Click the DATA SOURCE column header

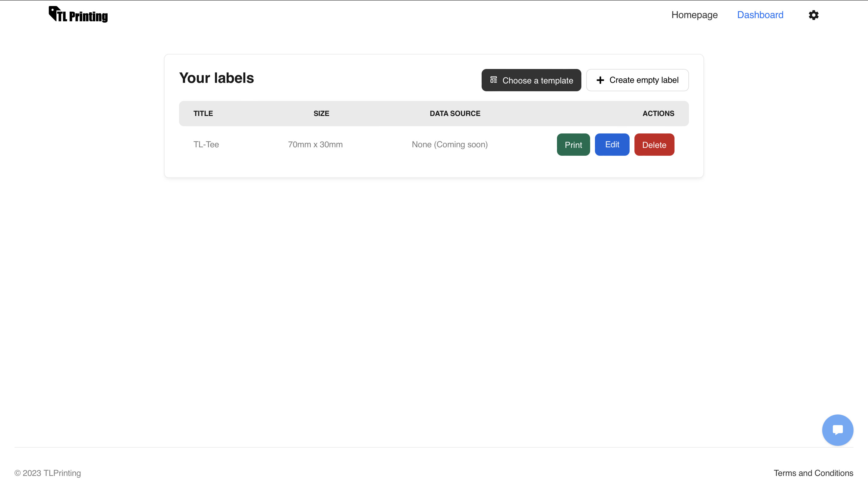tap(455, 114)
